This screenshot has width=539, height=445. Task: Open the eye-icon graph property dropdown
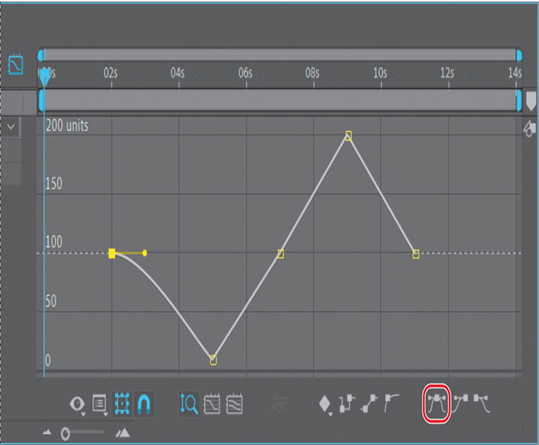coord(77,404)
